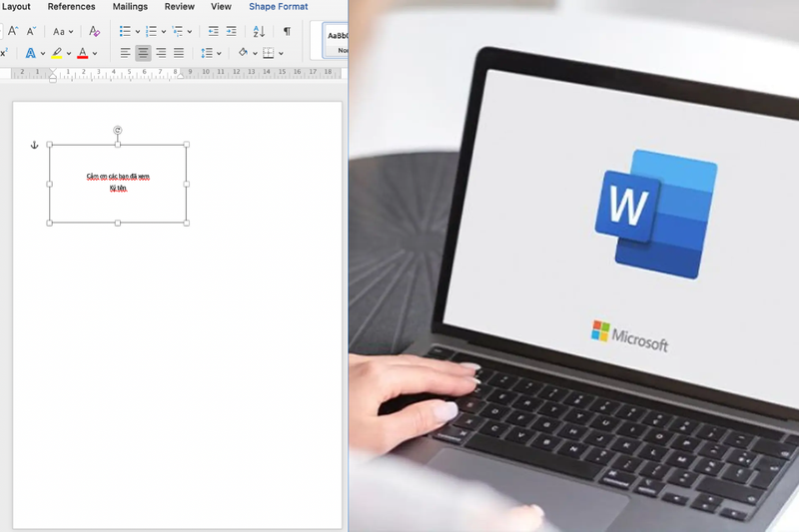Select the Shape Format tab
This screenshot has width=799, height=532.
pyautogui.click(x=279, y=7)
